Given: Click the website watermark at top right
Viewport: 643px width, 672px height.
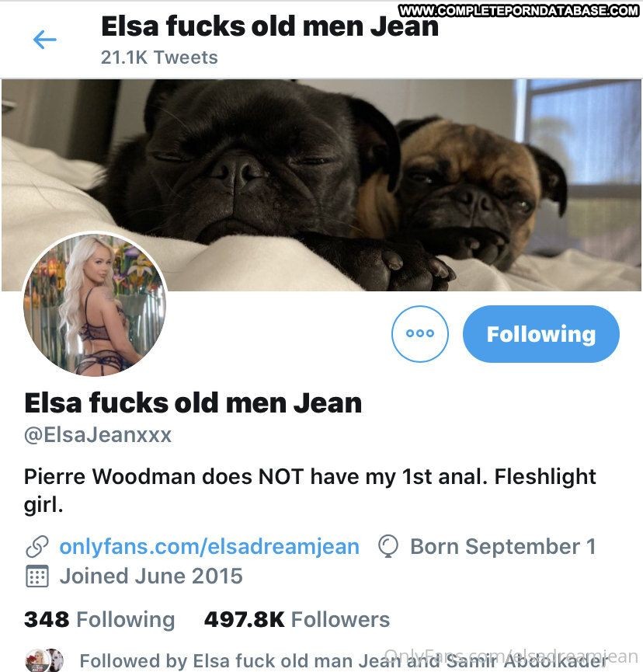Looking at the screenshot, I should tap(518, 11).
